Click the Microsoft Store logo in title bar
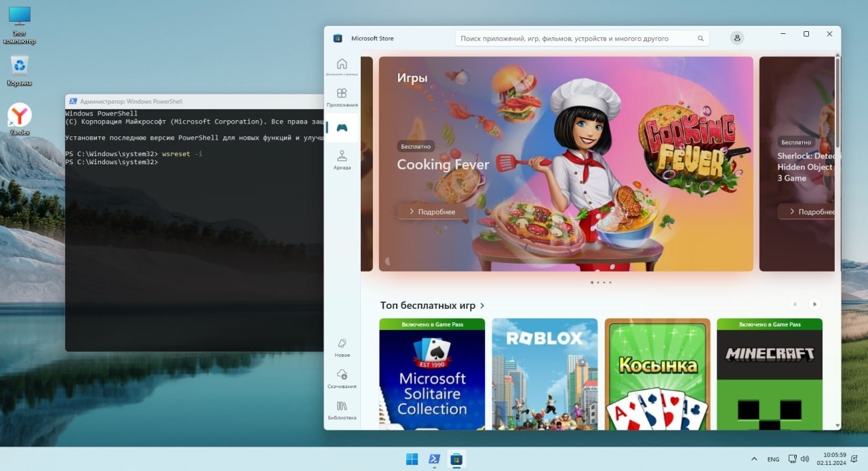This screenshot has width=868, height=471. [x=338, y=38]
